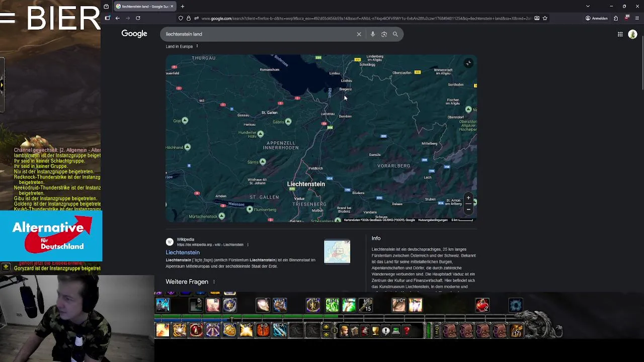Use the green action slot labeled s-4
Viewport: 644px width, 362px height.
tap(332, 305)
